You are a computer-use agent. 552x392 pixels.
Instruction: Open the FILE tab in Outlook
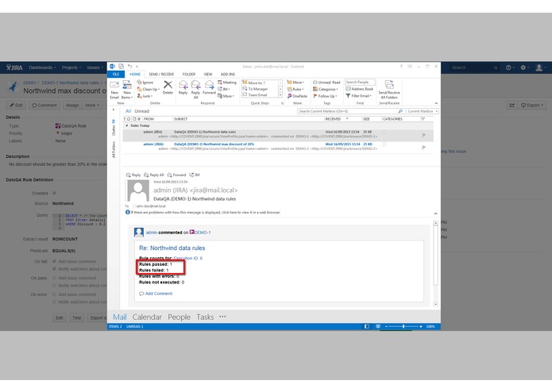click(x=116, y=74)
